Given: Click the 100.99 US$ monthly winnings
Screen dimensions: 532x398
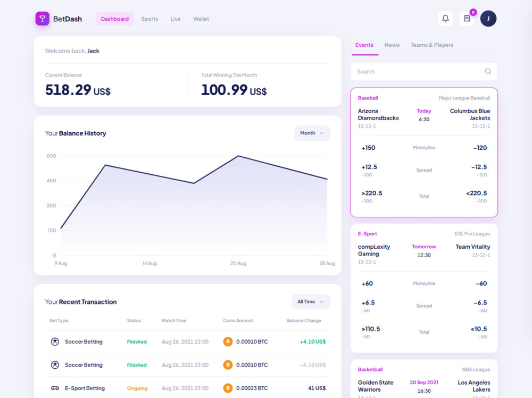Looking at the screenshot, I should pyautogui.click(x=234, y=90).
